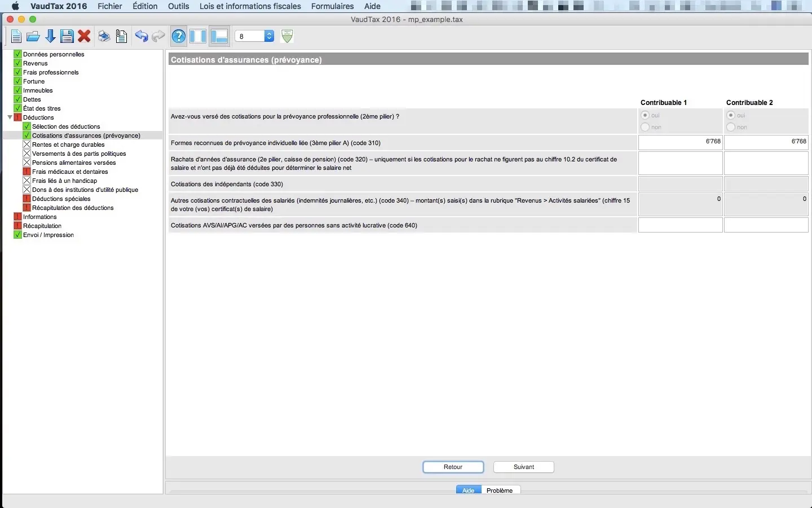
Task: Click the blue down arrow import icon
Action: click(50, 37)
